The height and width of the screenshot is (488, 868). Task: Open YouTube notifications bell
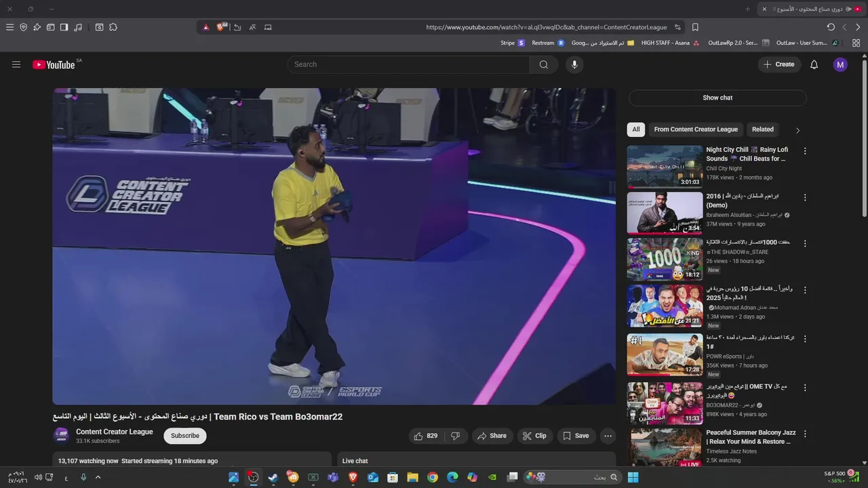click(814, 64)
